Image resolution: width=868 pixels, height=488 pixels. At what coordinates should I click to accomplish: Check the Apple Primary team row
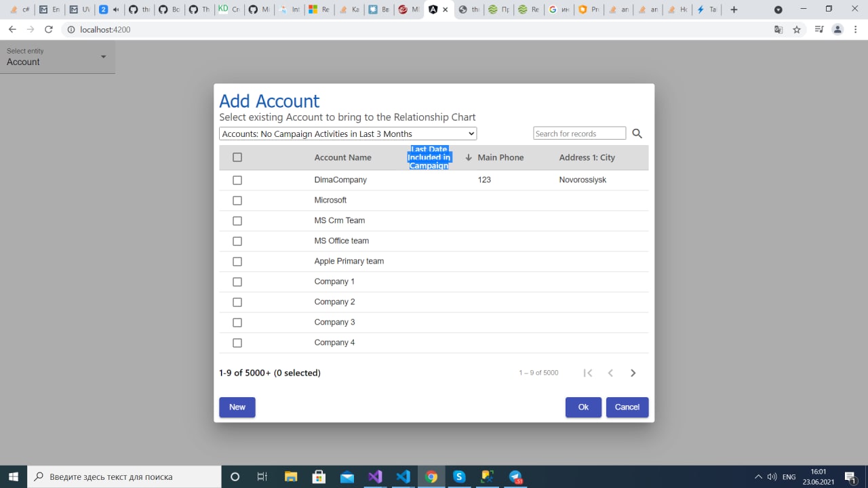tap(237, 262)
